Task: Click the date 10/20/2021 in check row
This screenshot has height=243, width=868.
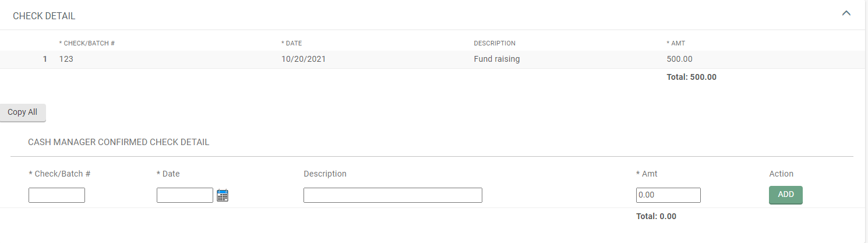Action: (303, 59)
